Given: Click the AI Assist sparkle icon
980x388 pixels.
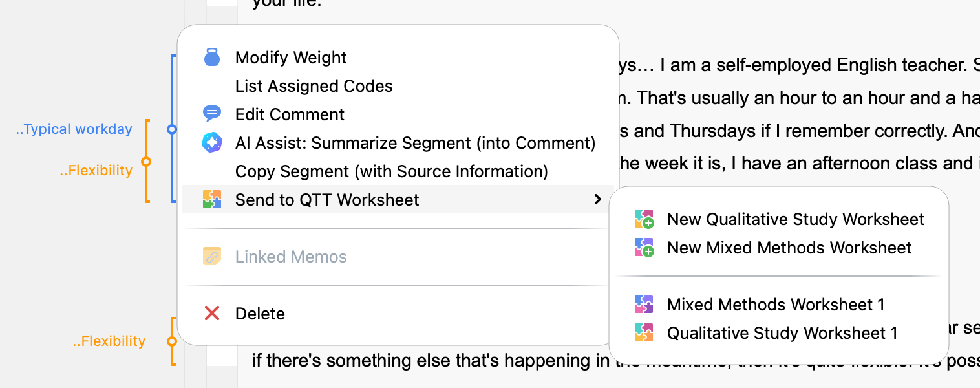Looking at the screenshot, I should pyautogui.click(x=212, y=143).
